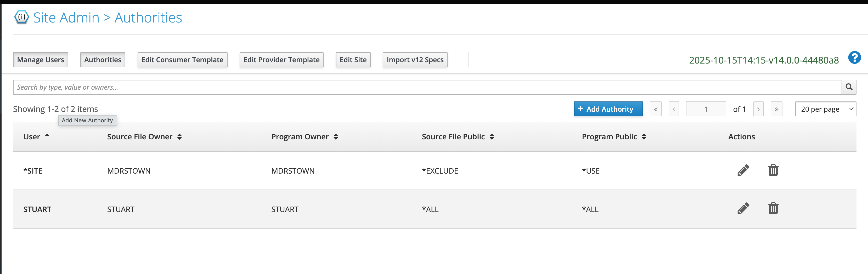This screenshot has height=274, width=868.
Task: Edit the STUART authority with pencil icon
Action: click(x=743, y=209)
